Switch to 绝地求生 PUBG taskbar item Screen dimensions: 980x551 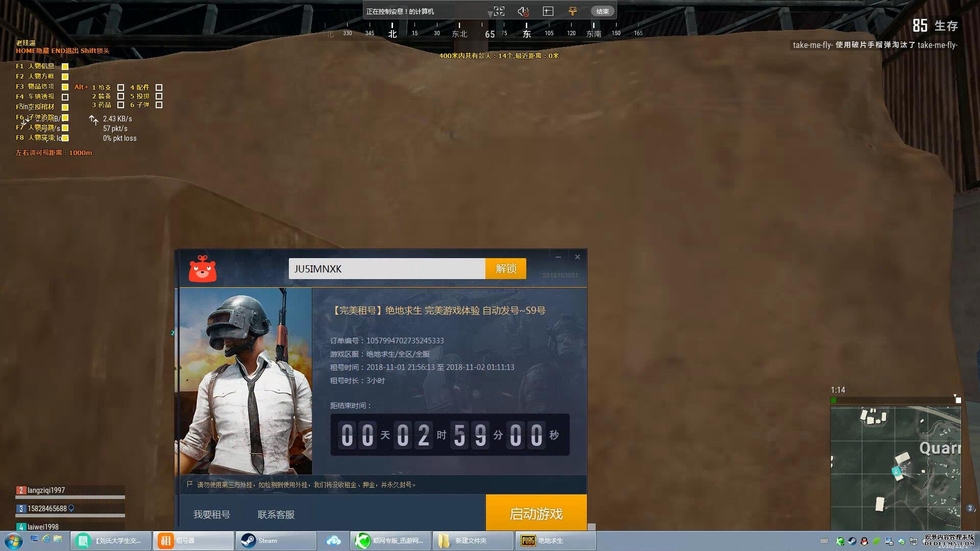pos(556,541)
